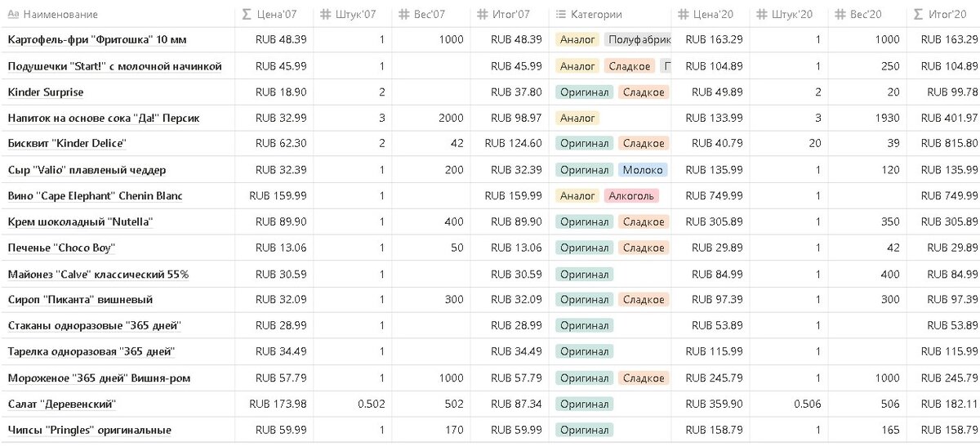This screenshot has height=447, width=980.
Task: Click the hash icon of Штук'07 column
Action: [x=326, y=15]
